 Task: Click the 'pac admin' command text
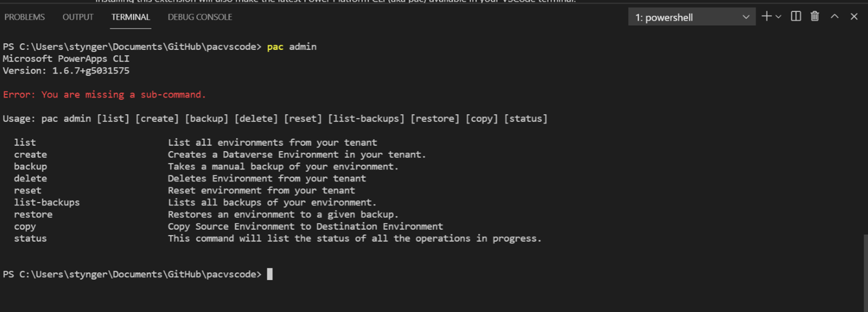coord(292,47)
